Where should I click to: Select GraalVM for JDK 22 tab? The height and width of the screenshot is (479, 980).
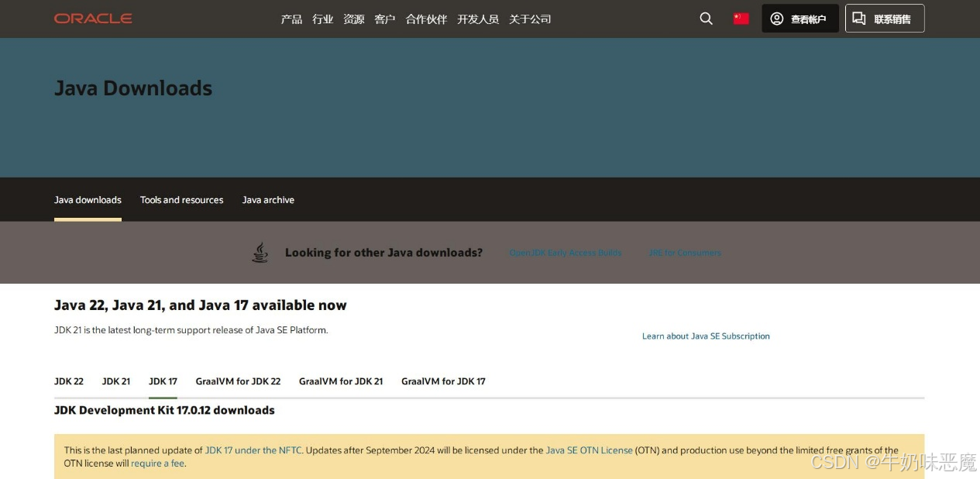238,381
